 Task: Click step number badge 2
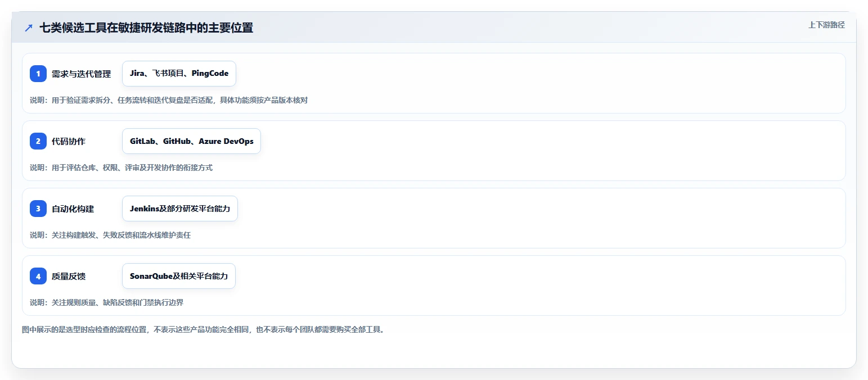pos(38,141)
